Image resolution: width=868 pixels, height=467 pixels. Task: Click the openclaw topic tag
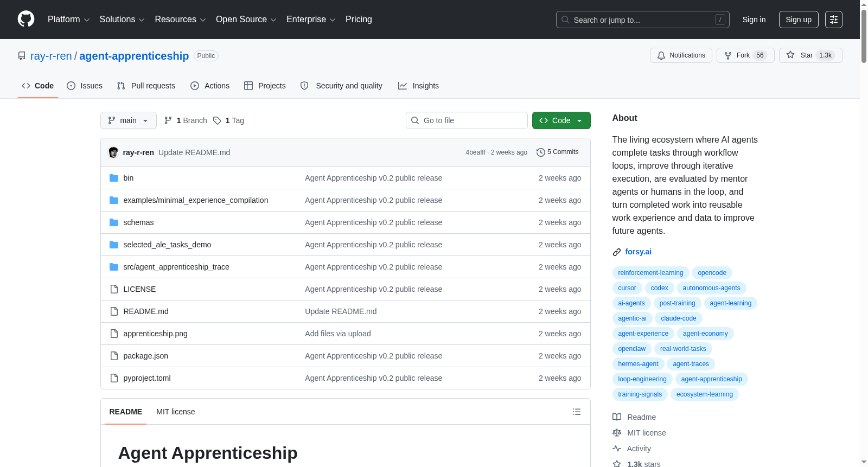[x=631, y=349]
